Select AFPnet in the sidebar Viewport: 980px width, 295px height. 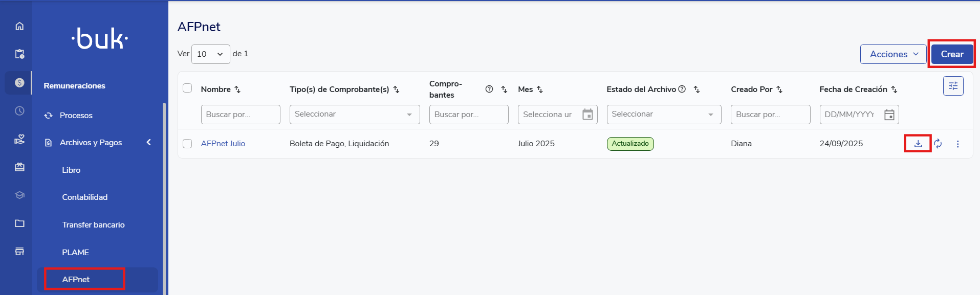[97, 280]
